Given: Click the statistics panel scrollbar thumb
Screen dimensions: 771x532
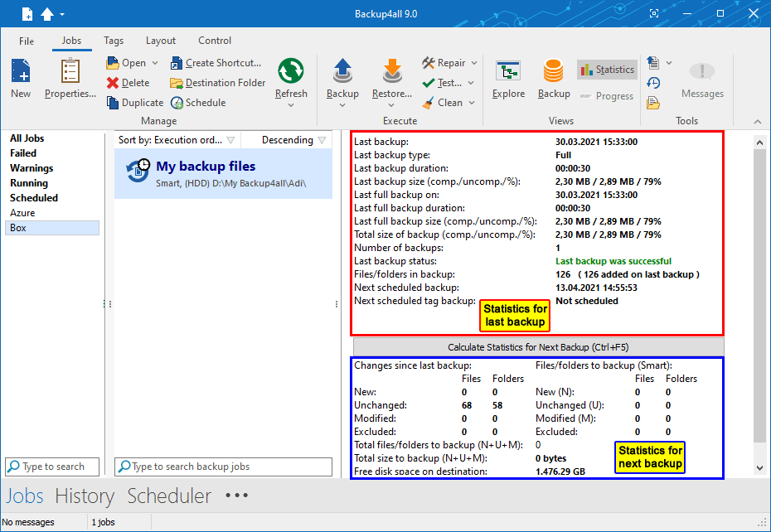Looking at the screenshot, I should (x=759, y=296).
